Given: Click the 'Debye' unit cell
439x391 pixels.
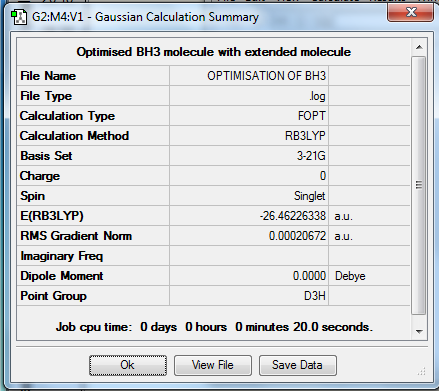Looking at the screenshot, I should pos(350,276).
